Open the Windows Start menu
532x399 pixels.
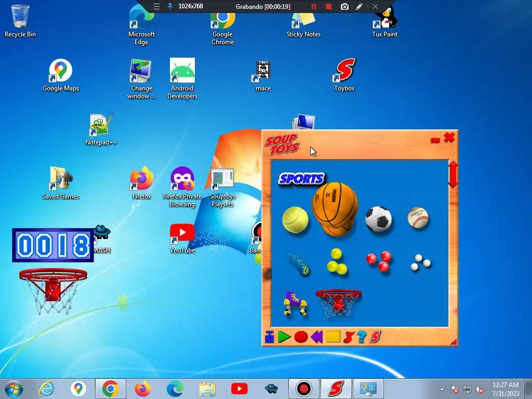tap(14, 389)
